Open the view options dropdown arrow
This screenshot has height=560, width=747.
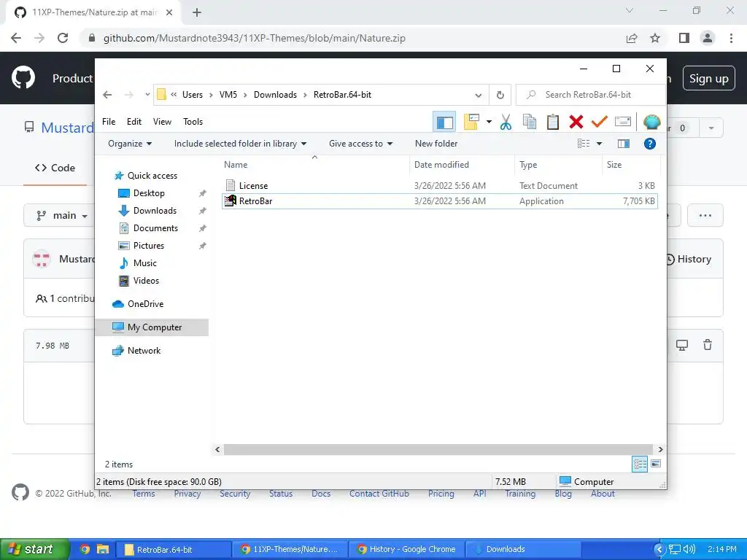600,144
